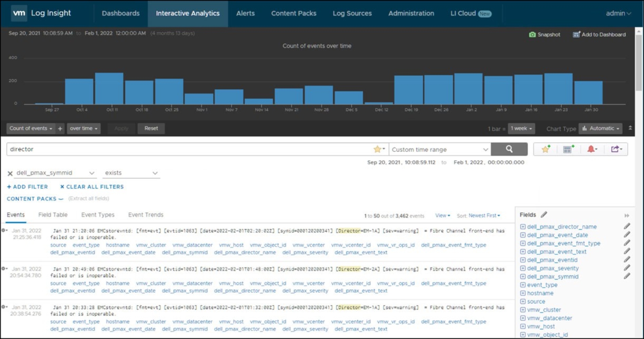Open gear menu for the 20:38:54 event

4,307
